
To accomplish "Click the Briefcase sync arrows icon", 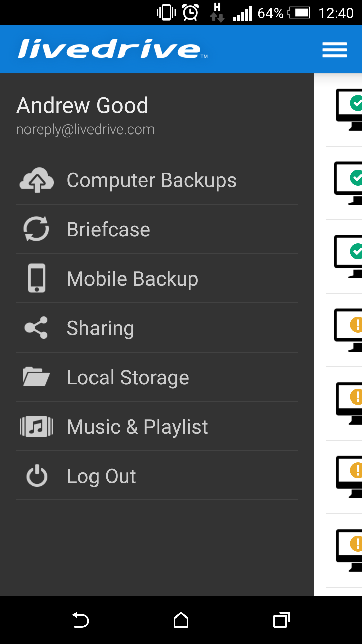I will [x=37, y=229].
